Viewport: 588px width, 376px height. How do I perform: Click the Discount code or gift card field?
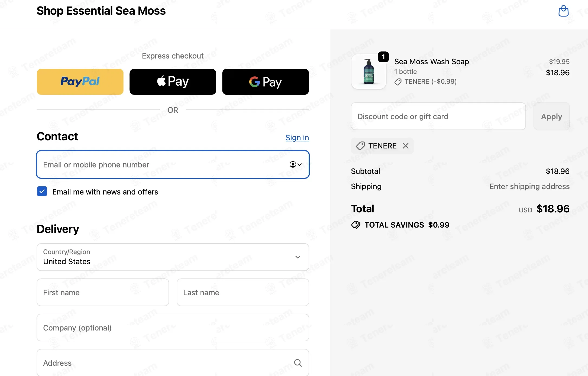point(438,116)
